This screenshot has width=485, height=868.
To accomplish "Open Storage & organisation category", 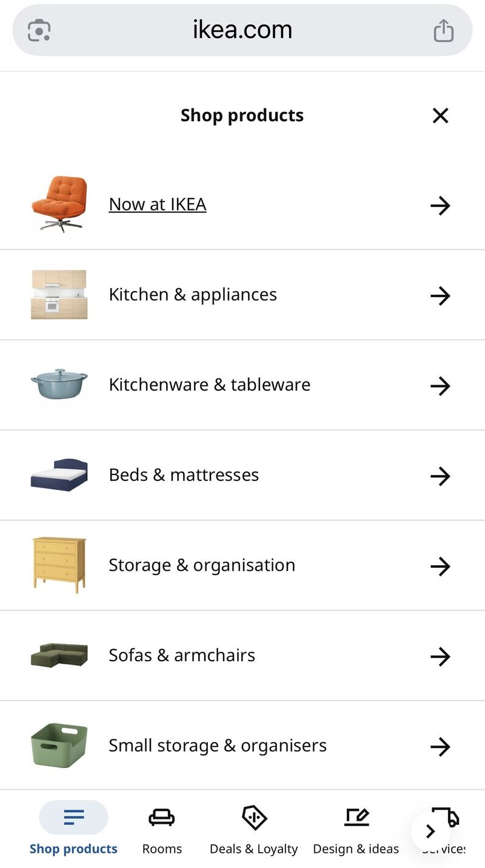I will coord(201,565).
